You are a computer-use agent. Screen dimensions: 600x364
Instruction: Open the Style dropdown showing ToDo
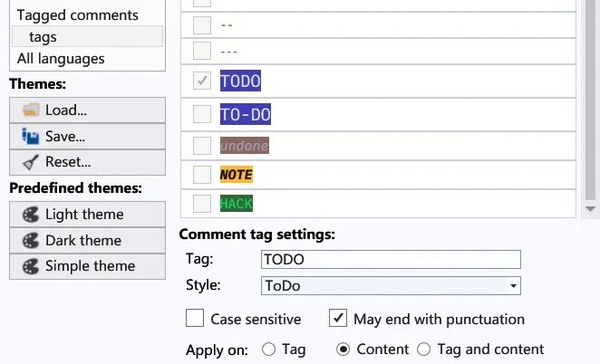click(x=391, y=285)
